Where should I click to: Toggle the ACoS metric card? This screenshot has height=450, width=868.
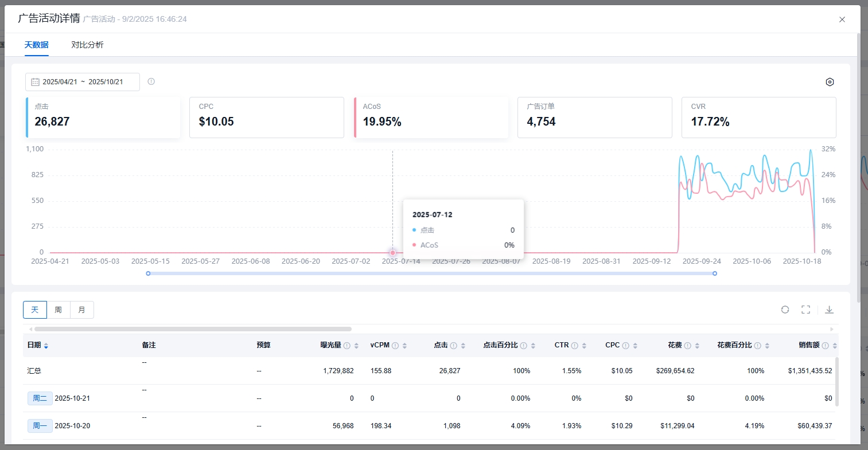431,118
